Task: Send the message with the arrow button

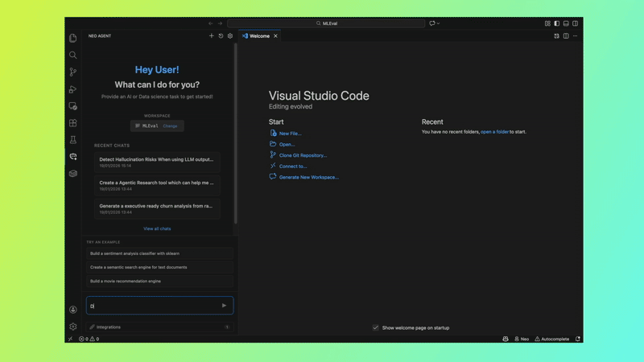Action: pos(224,306)
